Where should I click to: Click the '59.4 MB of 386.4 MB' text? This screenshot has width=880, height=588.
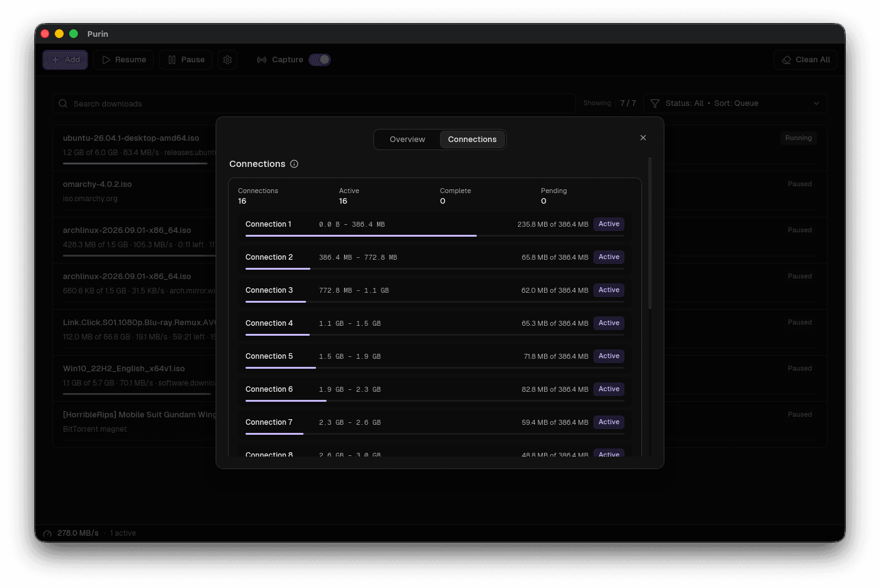tap(555, 422)
